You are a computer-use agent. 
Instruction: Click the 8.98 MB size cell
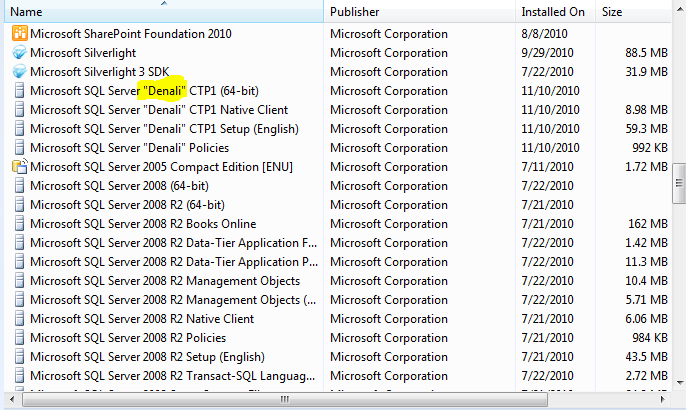646,110
